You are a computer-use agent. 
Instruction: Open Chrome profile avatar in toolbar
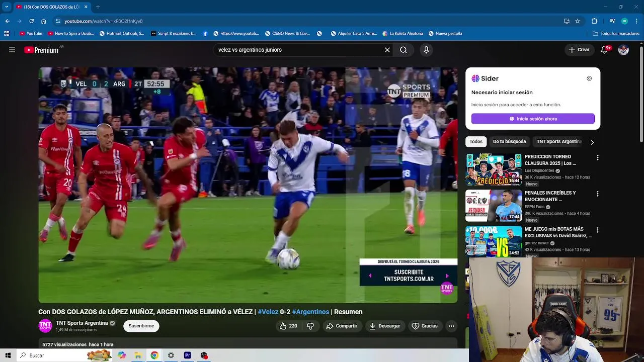tap(624, 21)
